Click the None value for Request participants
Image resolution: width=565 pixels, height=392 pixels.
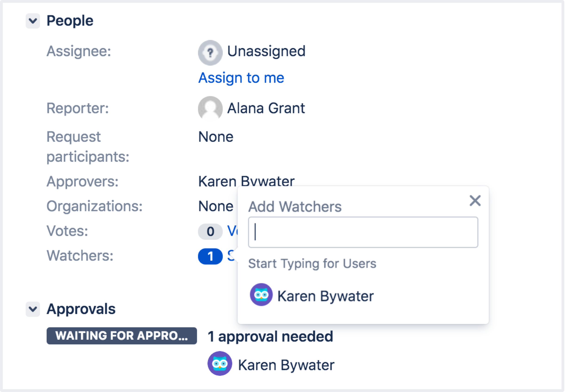(x=215, y=137)
